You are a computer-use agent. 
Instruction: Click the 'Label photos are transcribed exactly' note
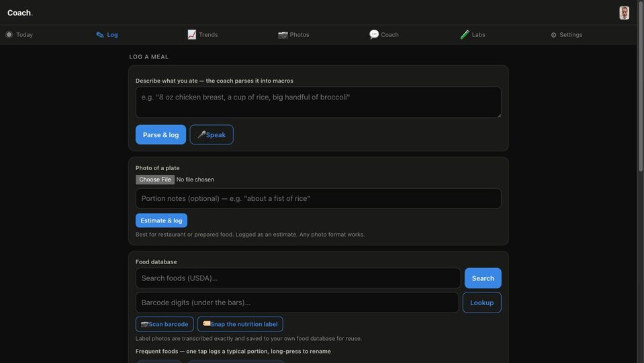click(248, 338)
